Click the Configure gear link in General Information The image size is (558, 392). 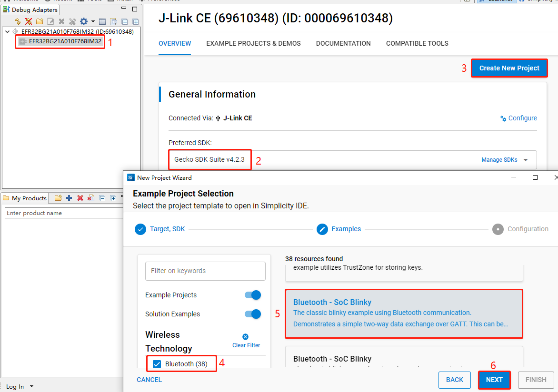coord(518,118)
